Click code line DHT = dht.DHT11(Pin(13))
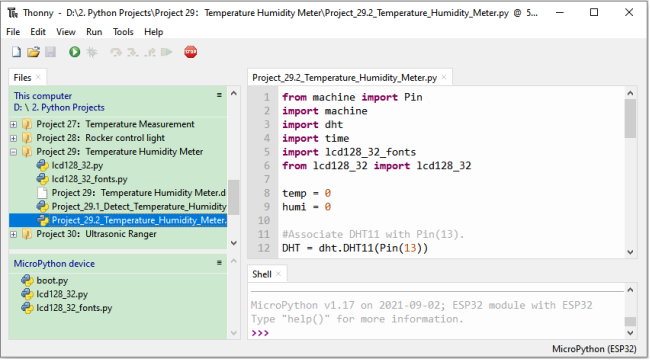650x360 pixels. point(355,248)
